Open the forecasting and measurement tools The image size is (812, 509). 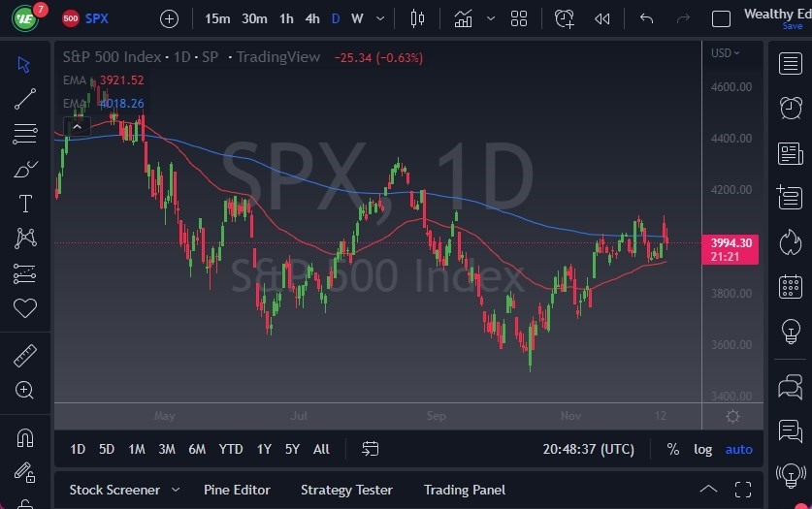[x=25, y=273]
